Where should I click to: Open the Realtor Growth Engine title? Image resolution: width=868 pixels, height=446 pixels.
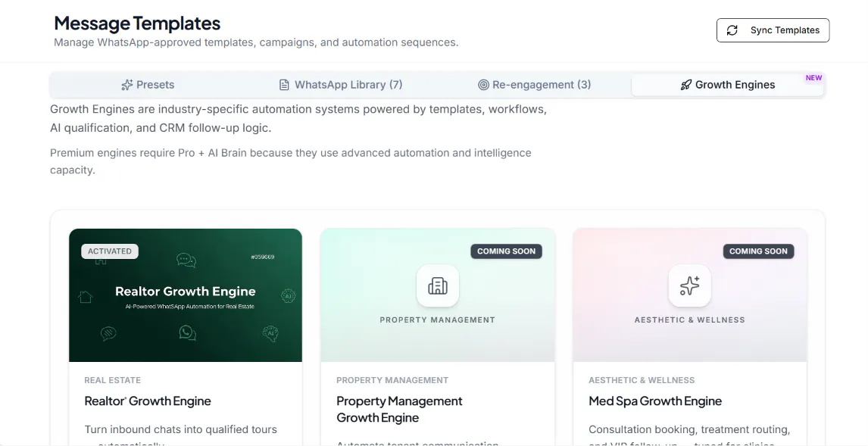147,401
